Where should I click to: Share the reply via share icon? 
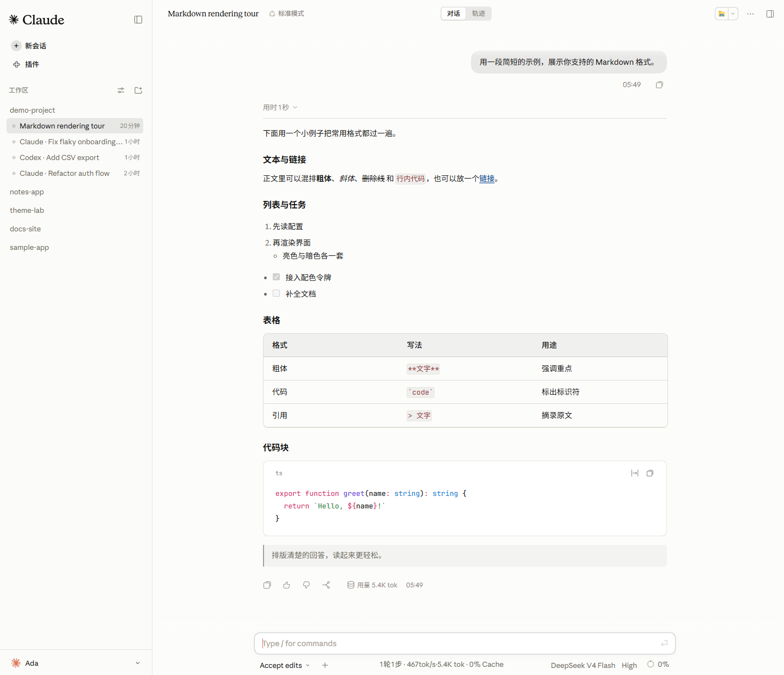coord(326,585)
